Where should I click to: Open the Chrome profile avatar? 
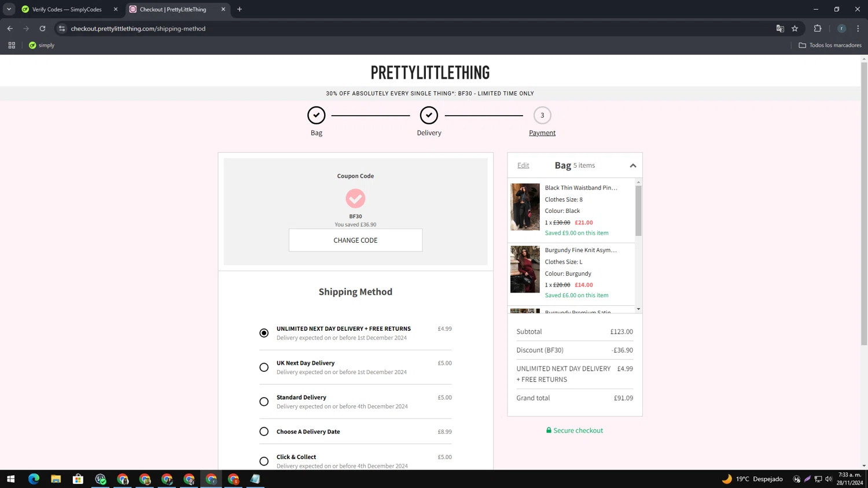pos(841,28)
